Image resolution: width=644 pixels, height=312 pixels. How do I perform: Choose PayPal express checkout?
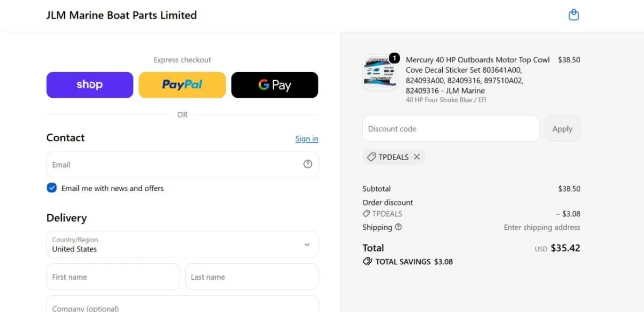coord(182,85)
